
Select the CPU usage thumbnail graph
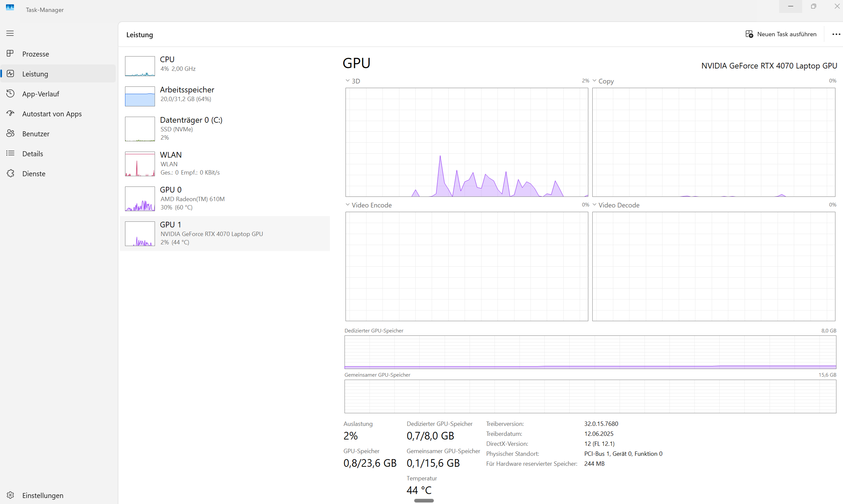pos(140,66)
